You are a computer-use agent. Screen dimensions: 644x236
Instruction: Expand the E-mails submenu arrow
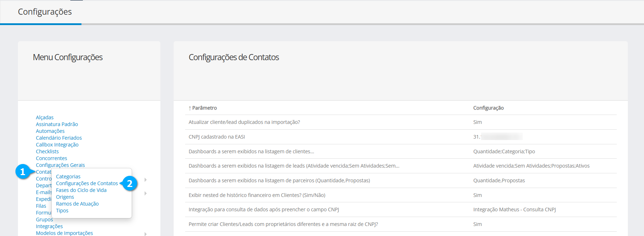click(x=145, y=193)
